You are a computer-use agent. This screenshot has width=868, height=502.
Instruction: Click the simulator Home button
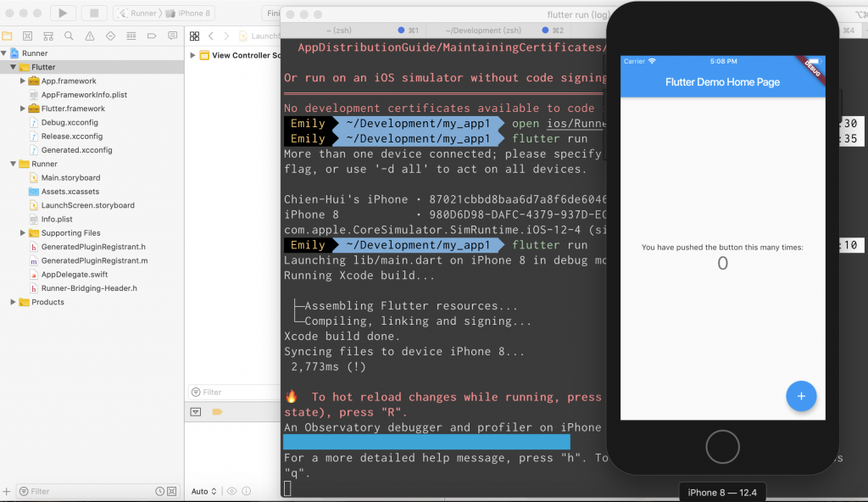[722, 447]
